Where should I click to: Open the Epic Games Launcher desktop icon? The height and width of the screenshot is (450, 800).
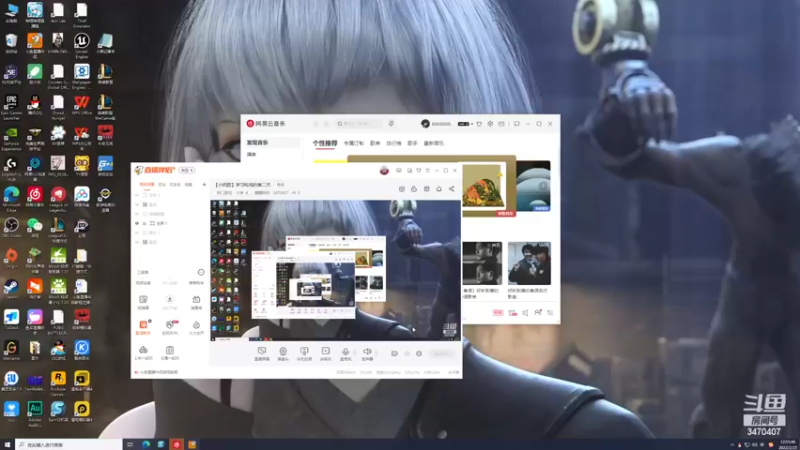(x=11, y=107)
